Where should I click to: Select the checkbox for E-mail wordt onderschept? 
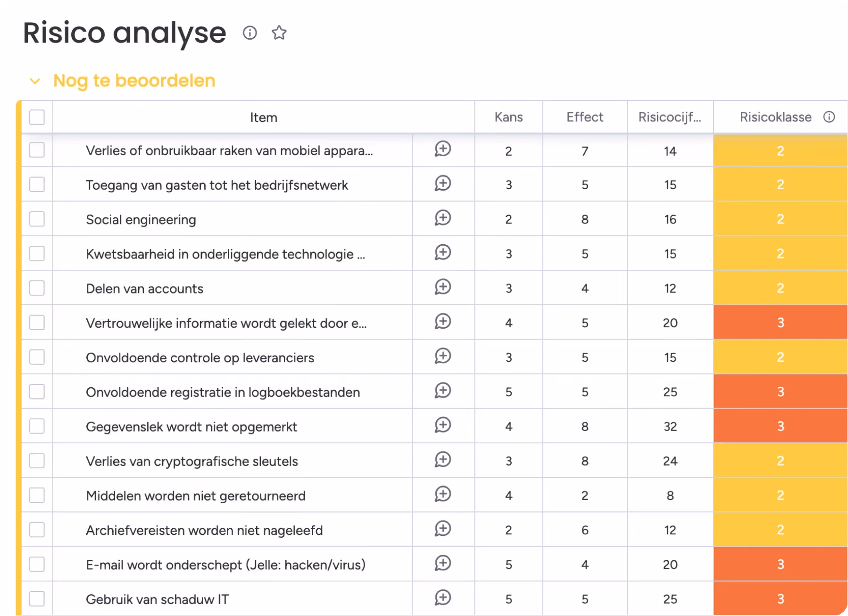37,564
